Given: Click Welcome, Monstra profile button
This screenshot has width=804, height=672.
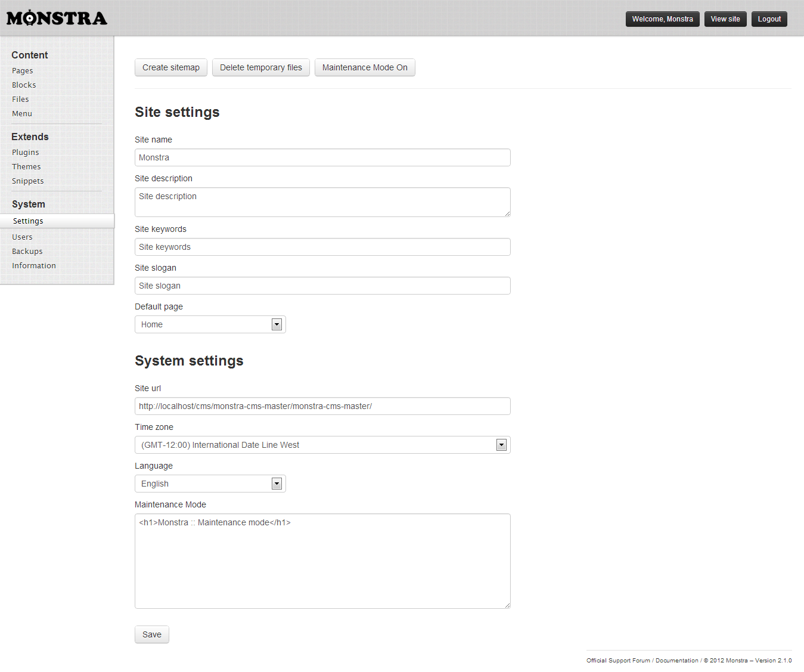Looking at the screenshot, I should (x=662, y=19).
